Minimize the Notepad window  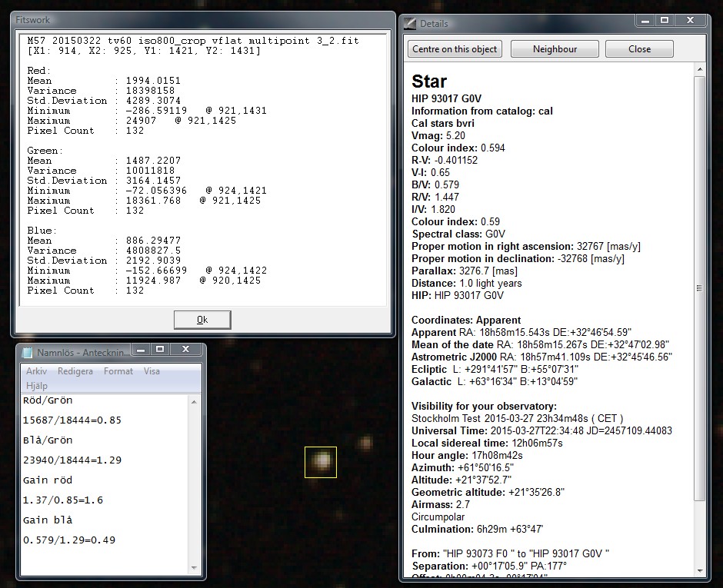pyautogui.click(x=141, y=350)
